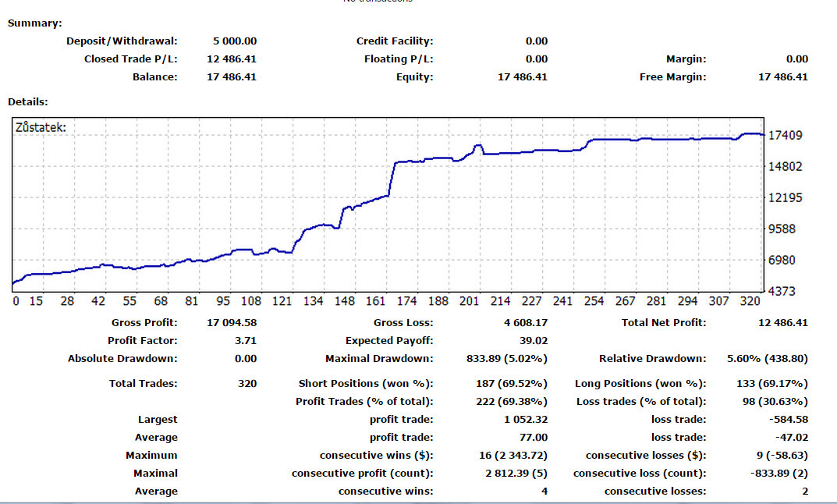Click the Zůstatek chart title
The height and width of the screenshot is (504, 837).
(41, 127)
